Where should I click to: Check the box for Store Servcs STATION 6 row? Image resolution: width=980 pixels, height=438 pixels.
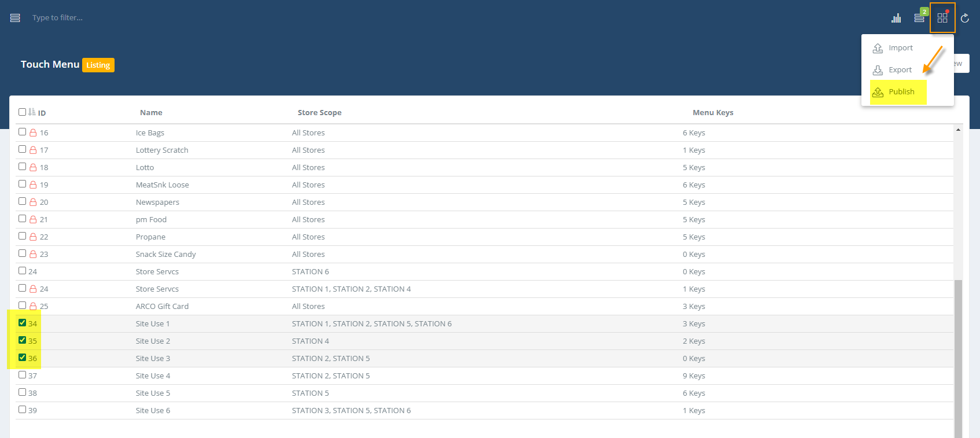click(22, 271)
